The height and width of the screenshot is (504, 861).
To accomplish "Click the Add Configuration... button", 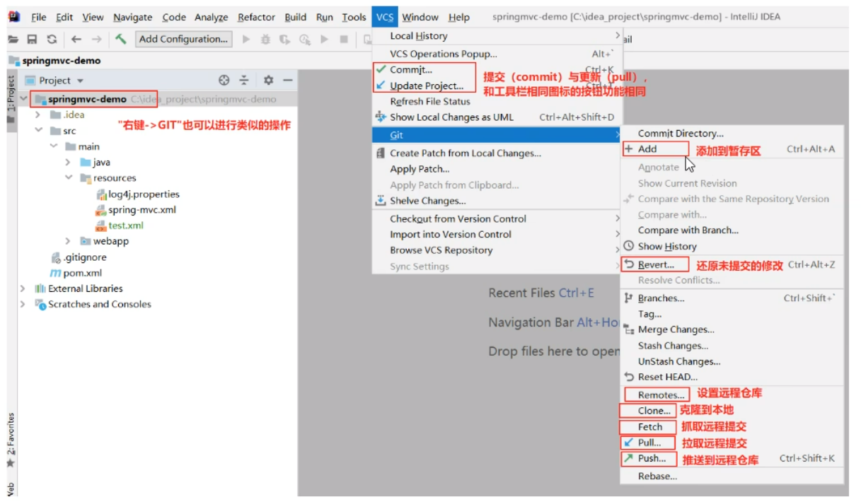I will point(183,39).
